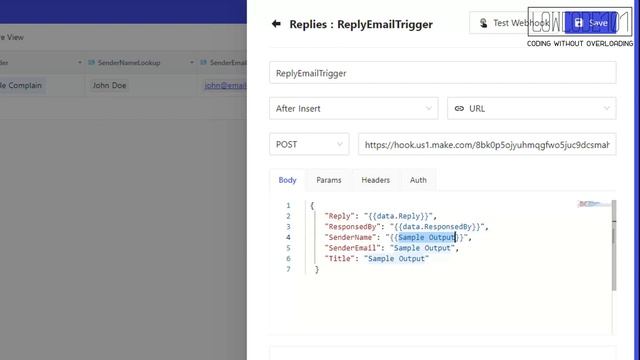Edit the hook.us1.make.com URL field
The image size is (640, 360).
pyautogui.click(x=487, y=144)
